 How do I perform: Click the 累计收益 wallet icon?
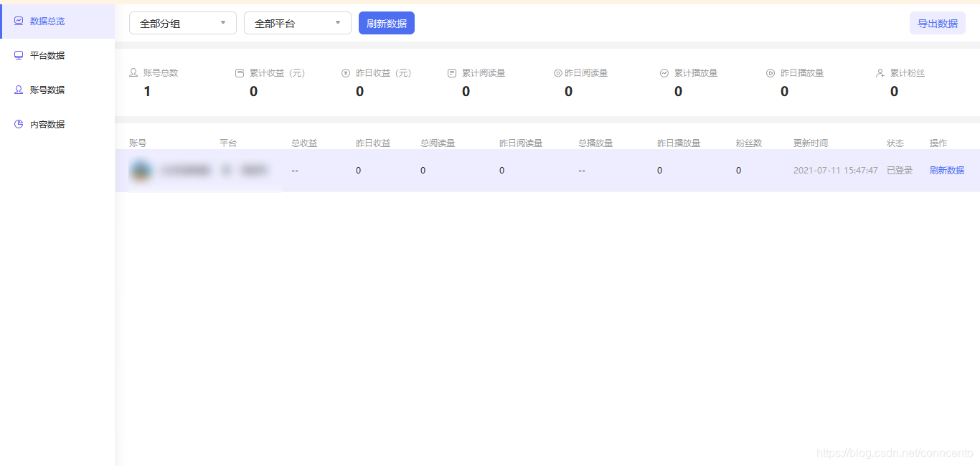[240, 73]
